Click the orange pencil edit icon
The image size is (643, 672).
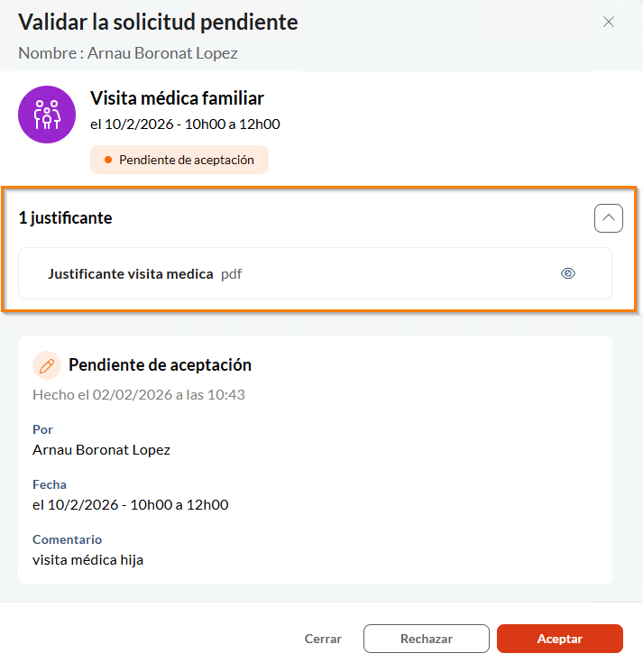click(x=47, y=365)
